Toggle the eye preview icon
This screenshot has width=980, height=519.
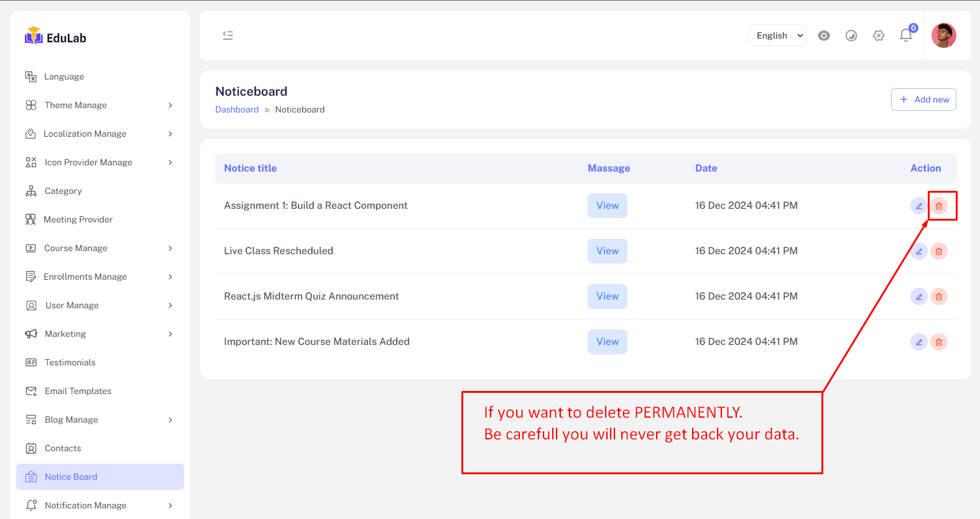click(824, 35)
